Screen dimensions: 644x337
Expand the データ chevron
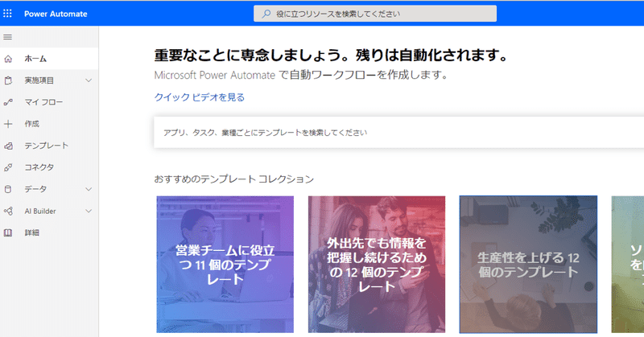coord(89,189)
